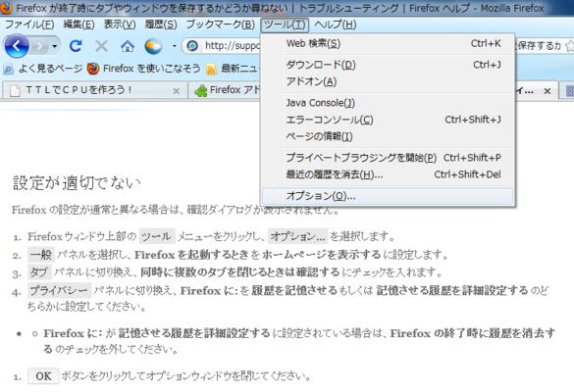Viewport: 574px width, 392px height.
Task: Click the blue Back arrow button
Action: 17,46
